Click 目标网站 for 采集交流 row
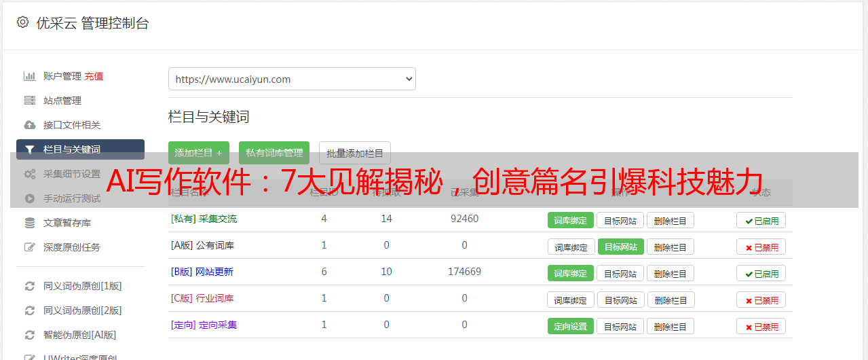 point(620,220)
